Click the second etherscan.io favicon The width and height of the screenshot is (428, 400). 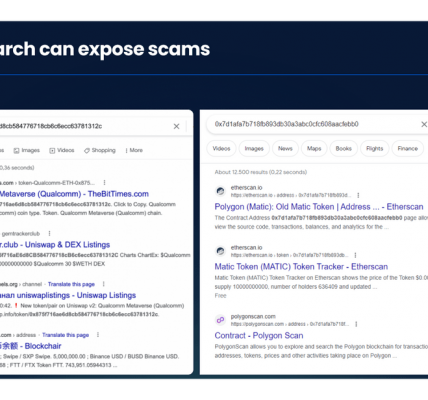[x=220, y=251]
